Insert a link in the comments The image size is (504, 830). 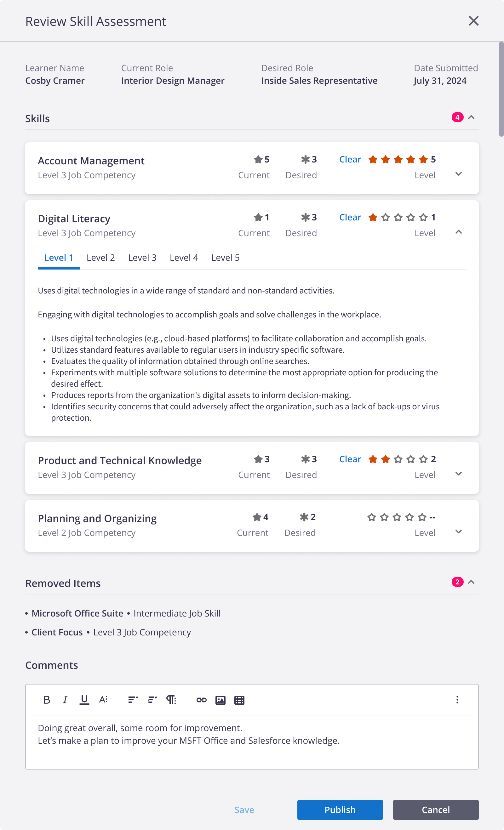(x=202, y=700)
